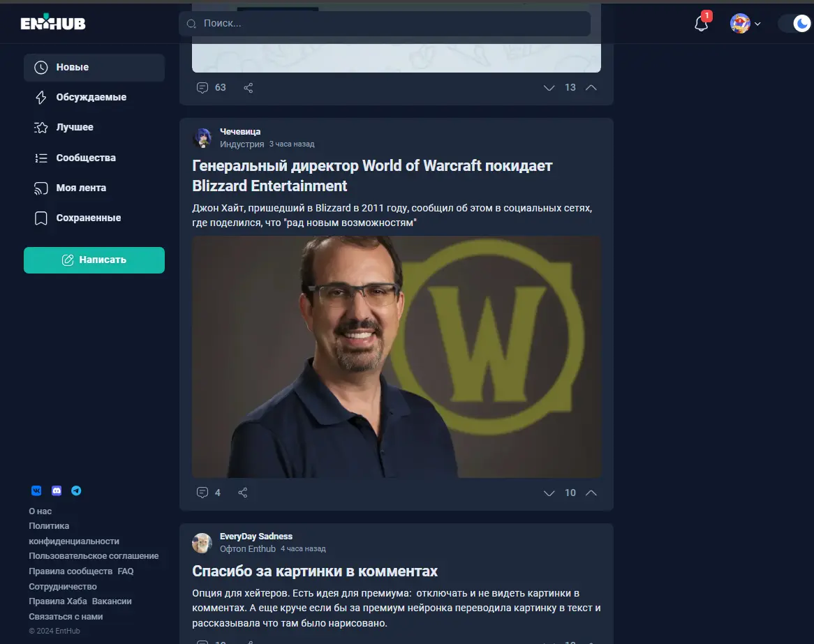Upvote the Blizzard post rated 10
814x644 pixels.
(591, 493)
